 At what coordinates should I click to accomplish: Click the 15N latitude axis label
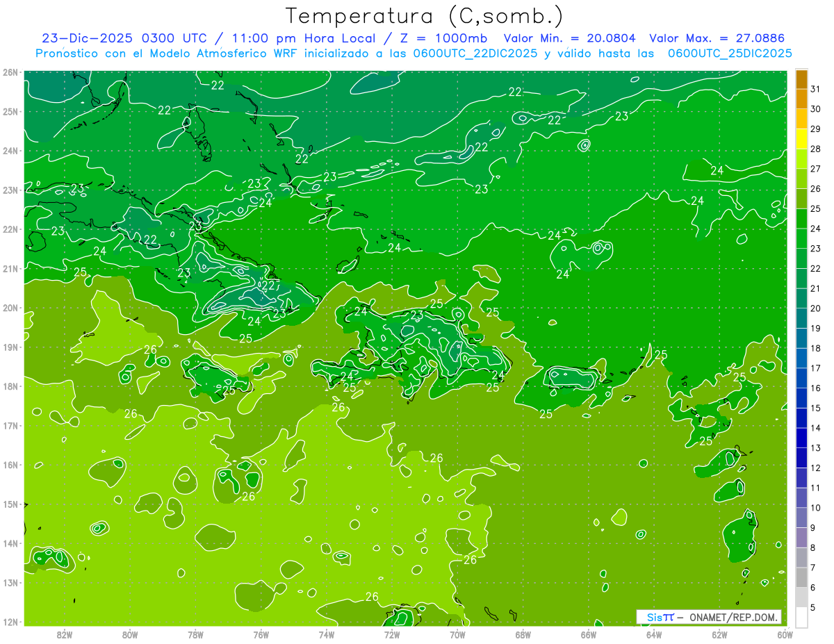[x=10, y=504]
